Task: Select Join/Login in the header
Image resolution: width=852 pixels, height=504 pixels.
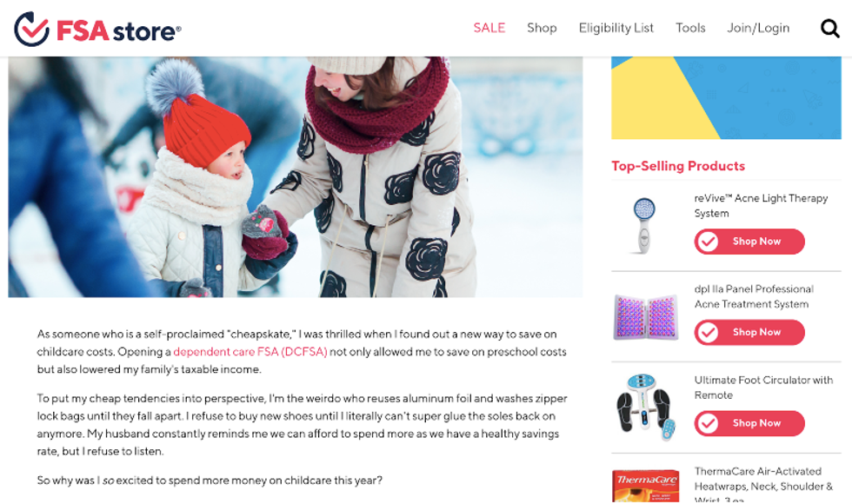Action: pos(758,28)
